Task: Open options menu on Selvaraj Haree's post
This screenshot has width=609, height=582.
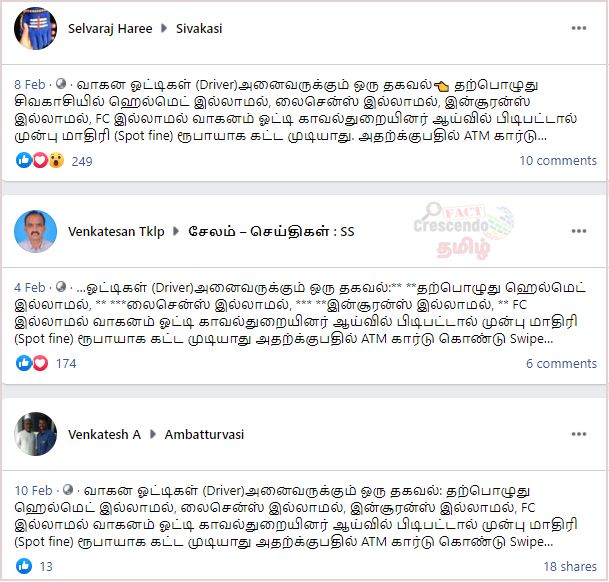Action: 579,28
